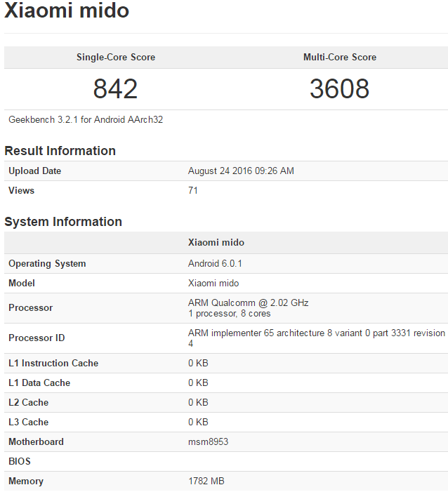448x492 pixels.
Task: Click the Xiaomi mido table column header
Action: tap(216, 242)
